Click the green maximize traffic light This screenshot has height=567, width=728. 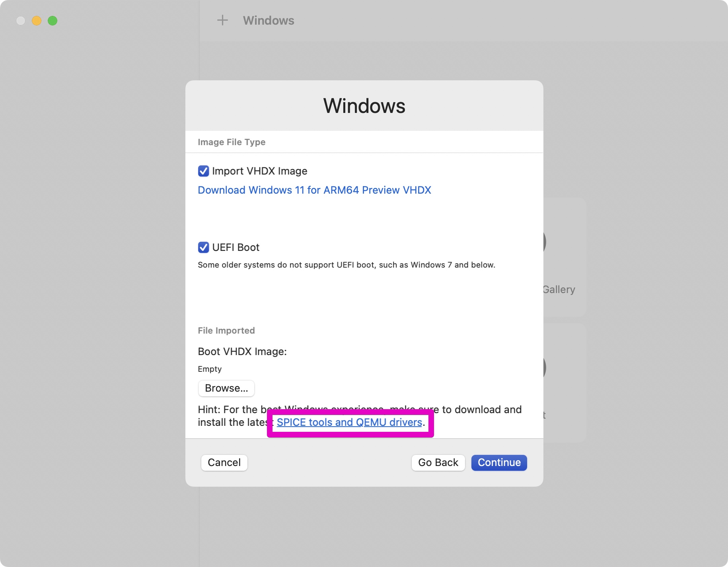click(53, 21)
